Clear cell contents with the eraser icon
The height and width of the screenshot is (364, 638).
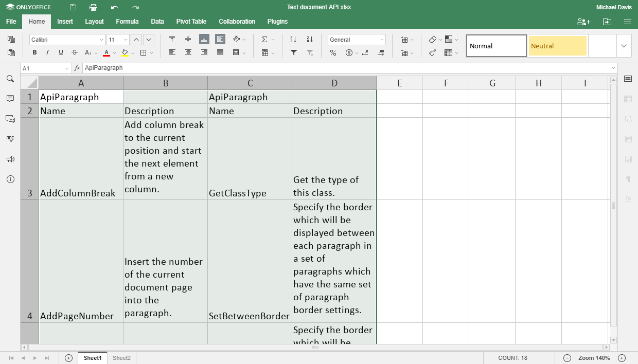click(432, 39)
